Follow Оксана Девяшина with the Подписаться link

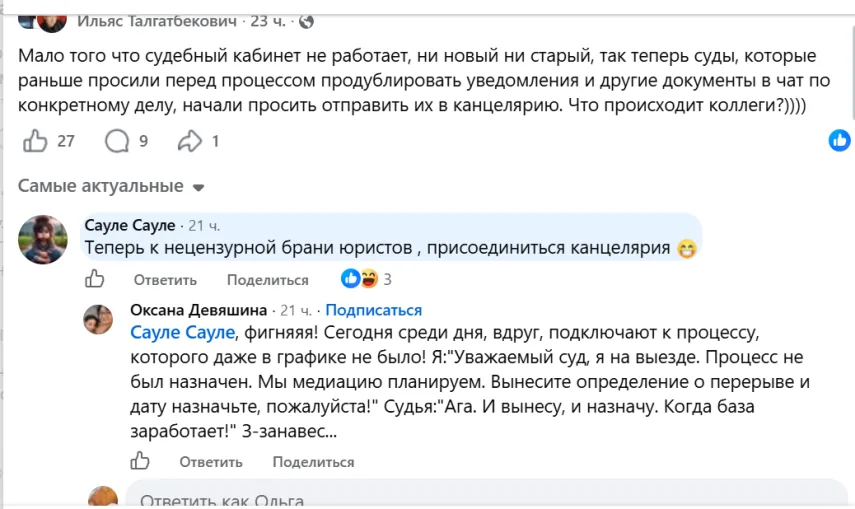[x=374, y=310]
